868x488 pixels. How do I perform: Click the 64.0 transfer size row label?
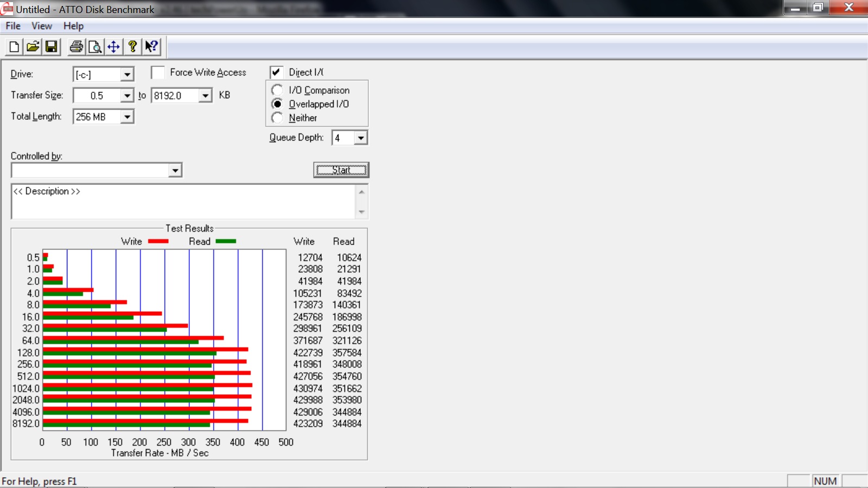click(30, 341)
